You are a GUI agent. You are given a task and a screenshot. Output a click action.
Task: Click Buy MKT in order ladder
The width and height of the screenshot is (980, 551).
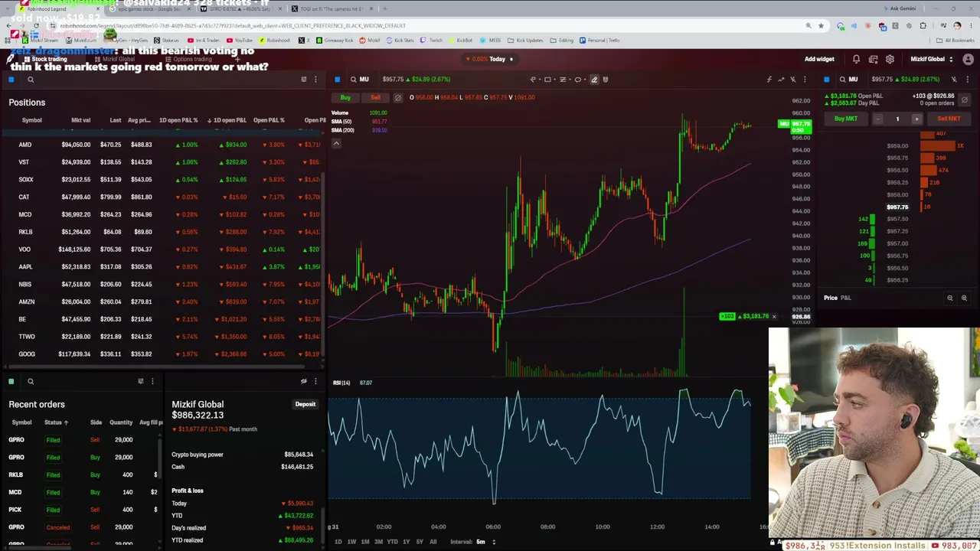tap(846, 119)
